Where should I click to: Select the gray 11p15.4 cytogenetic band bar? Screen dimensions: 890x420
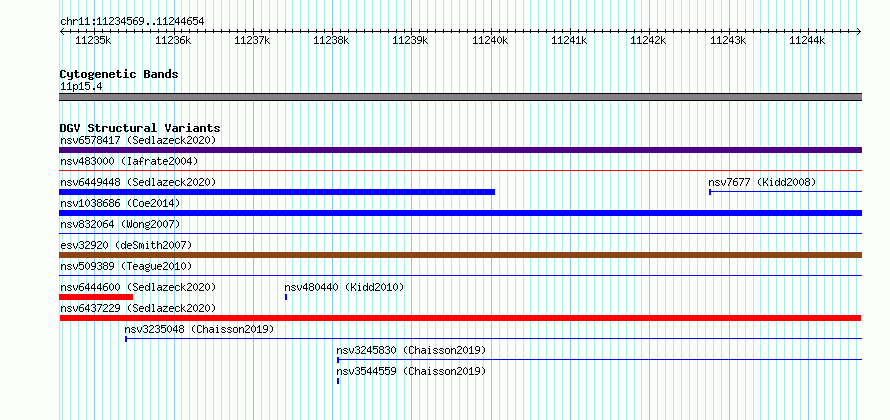tap(460, 97)
